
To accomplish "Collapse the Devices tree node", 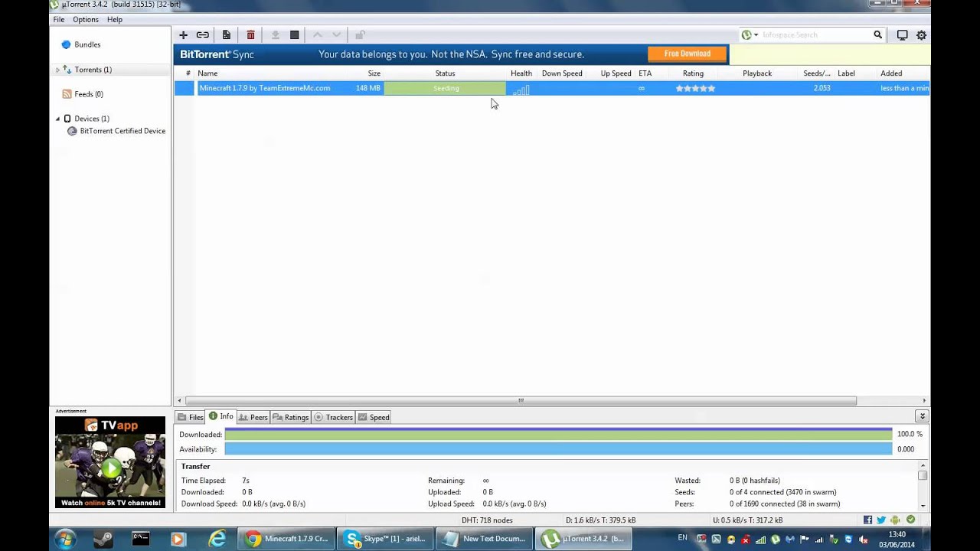I will tap(57, 119).
